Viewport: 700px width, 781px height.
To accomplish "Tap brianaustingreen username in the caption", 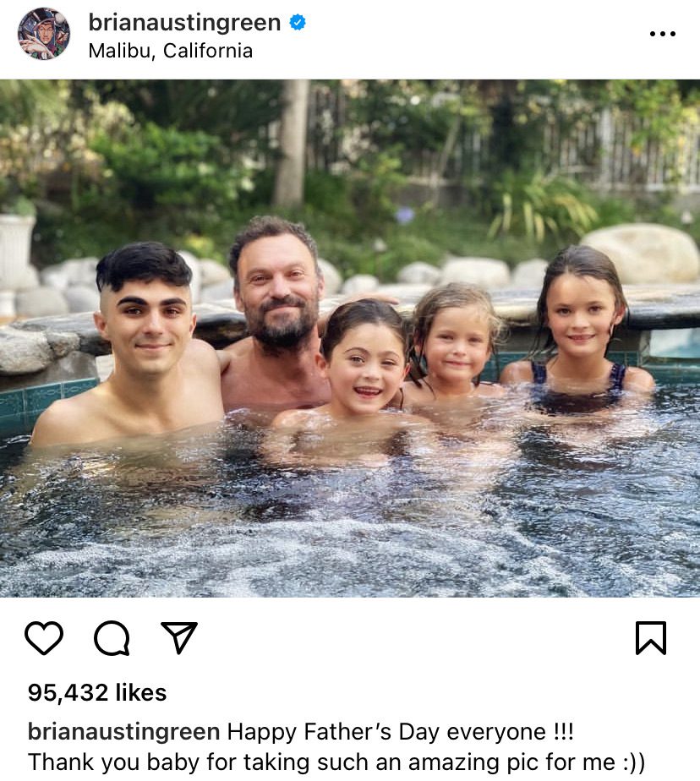I will click(123, 731).
